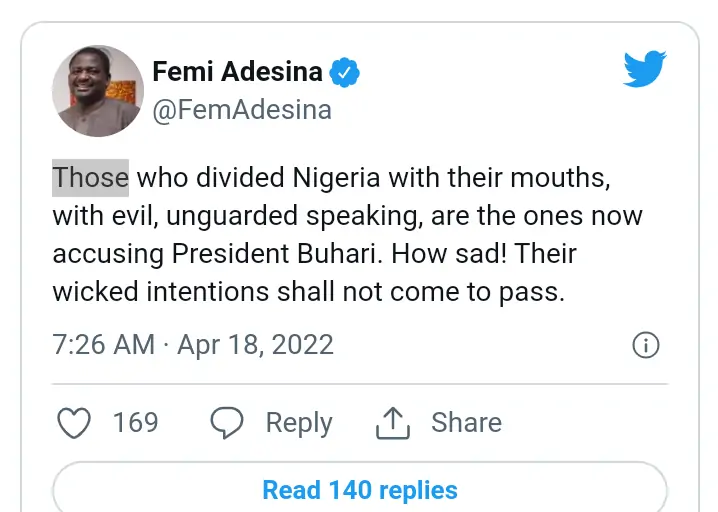Click the share upload arrow icon
Screen dimensions: 718x512
pos(393,423)
